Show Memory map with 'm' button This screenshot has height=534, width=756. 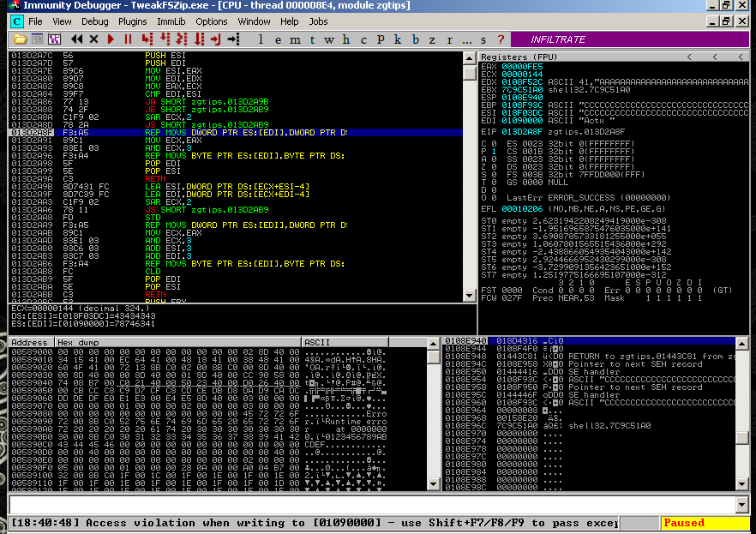click(x=295, y=40)
